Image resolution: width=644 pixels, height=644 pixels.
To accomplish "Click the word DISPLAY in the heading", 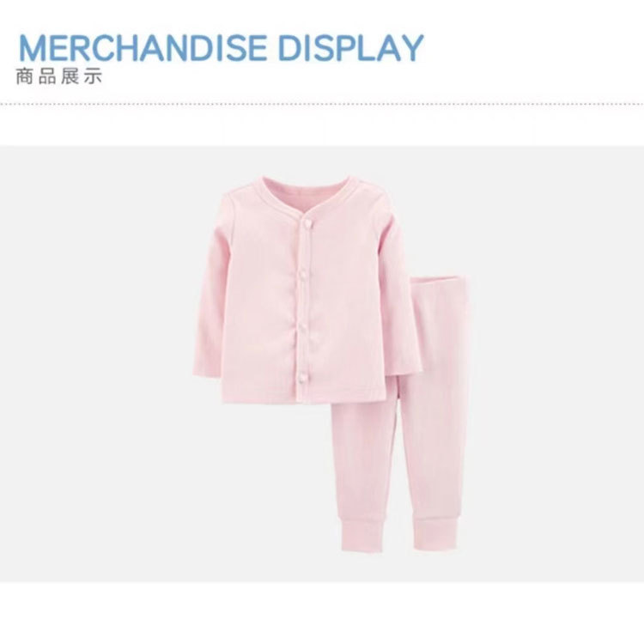I will (x=350, y=47).
